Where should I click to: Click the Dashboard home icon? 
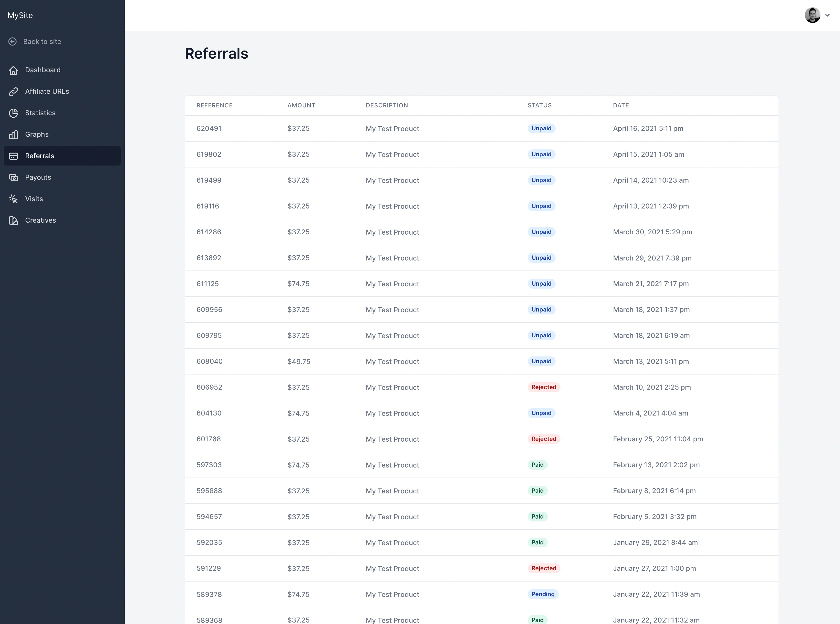point(14,70)
